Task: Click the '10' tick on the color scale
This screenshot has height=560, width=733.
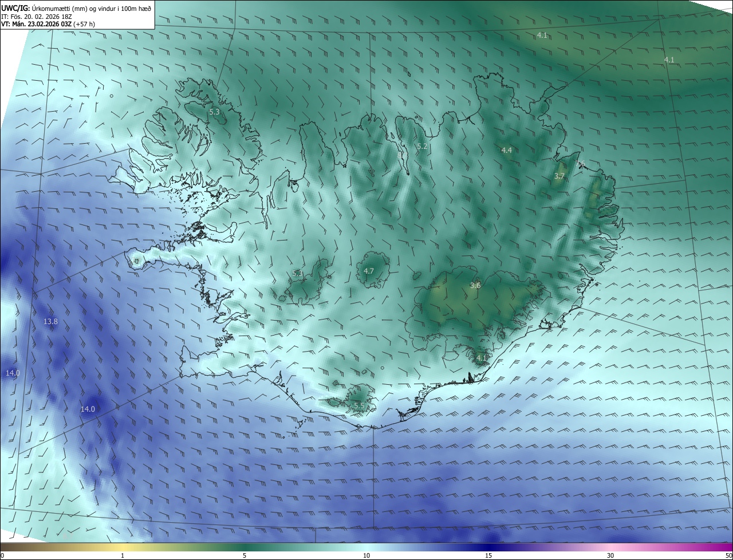Action: pyautogui.click(x=366, y=555)
